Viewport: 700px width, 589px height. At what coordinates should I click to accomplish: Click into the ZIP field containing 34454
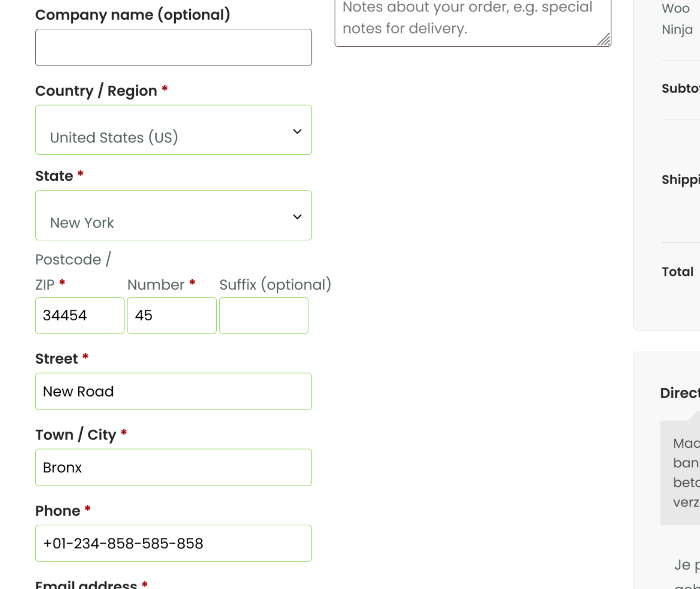(x=80, y=315)
